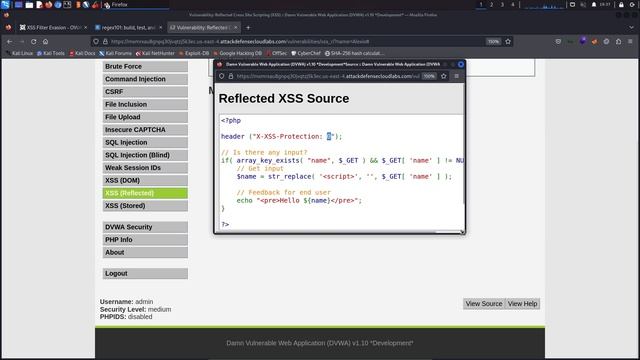
Task: Open the CyberChef bookmark
Action: (x=306, y=53)
